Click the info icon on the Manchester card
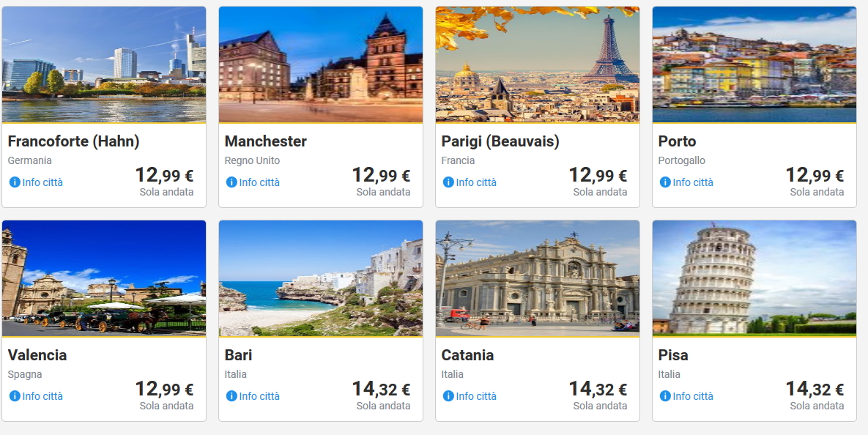The width and height of the screenshot is (868, 435). (x=231, y=182)
